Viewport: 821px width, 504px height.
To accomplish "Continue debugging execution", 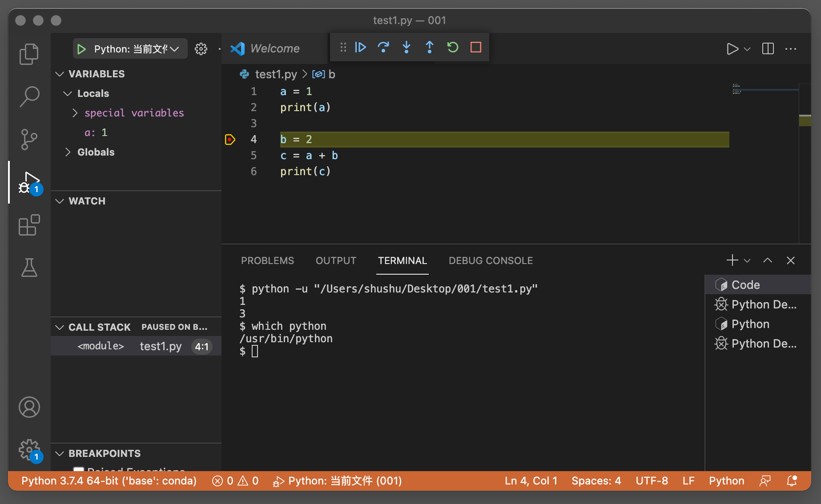I will (x=361, y=47).
